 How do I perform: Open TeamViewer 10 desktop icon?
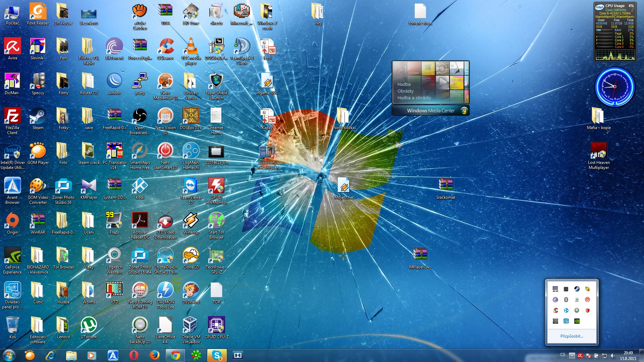191,186
